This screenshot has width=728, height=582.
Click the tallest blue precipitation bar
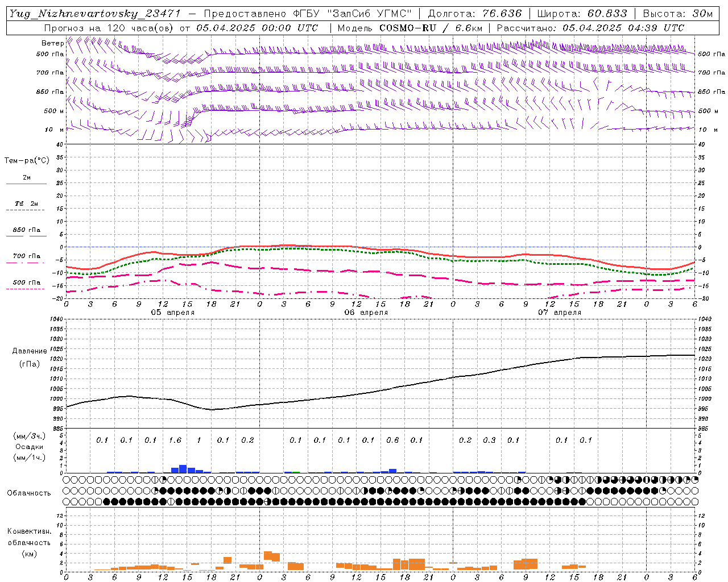click(x=183, y=469)
